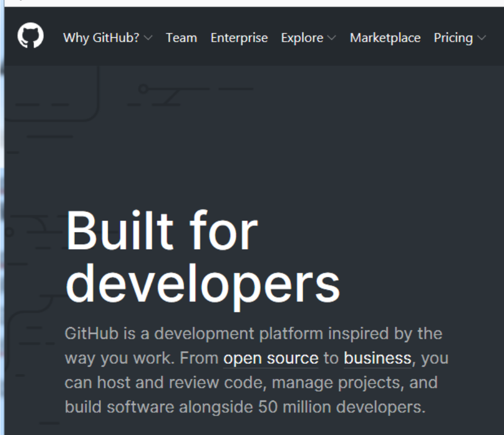The height and width of the screenshot is (435, 504).
Task: Open the Pricing menu
Action: click(x=453, y=38)
